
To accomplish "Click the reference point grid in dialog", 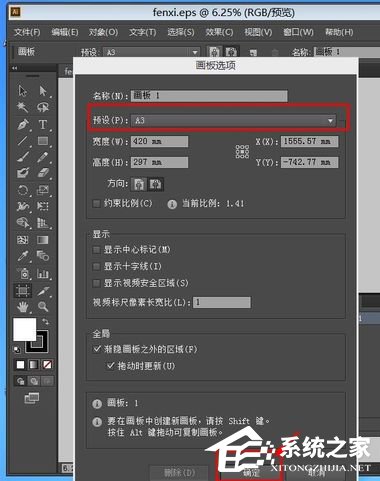I will [242, 152].
